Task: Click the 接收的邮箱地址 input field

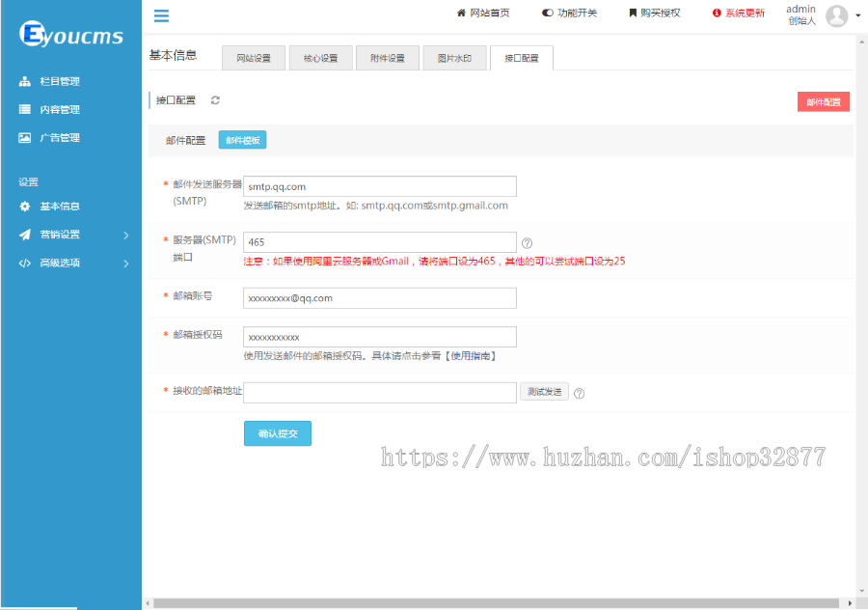Action: pyautogui.click(x=379, y=392)
